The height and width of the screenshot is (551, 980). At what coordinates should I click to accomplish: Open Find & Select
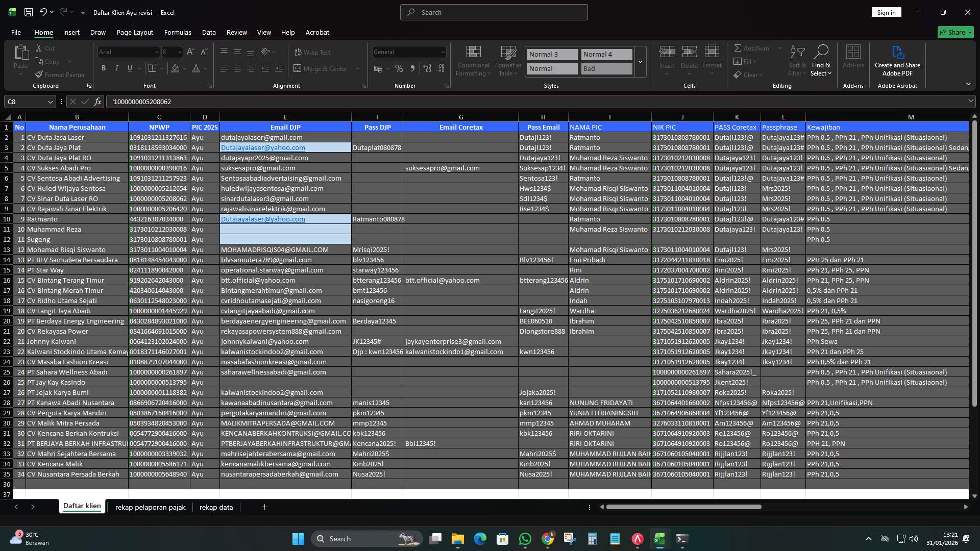click(821, 60)
